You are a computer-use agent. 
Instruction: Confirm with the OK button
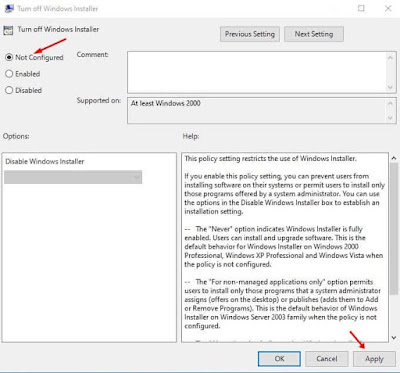[279, 359]
